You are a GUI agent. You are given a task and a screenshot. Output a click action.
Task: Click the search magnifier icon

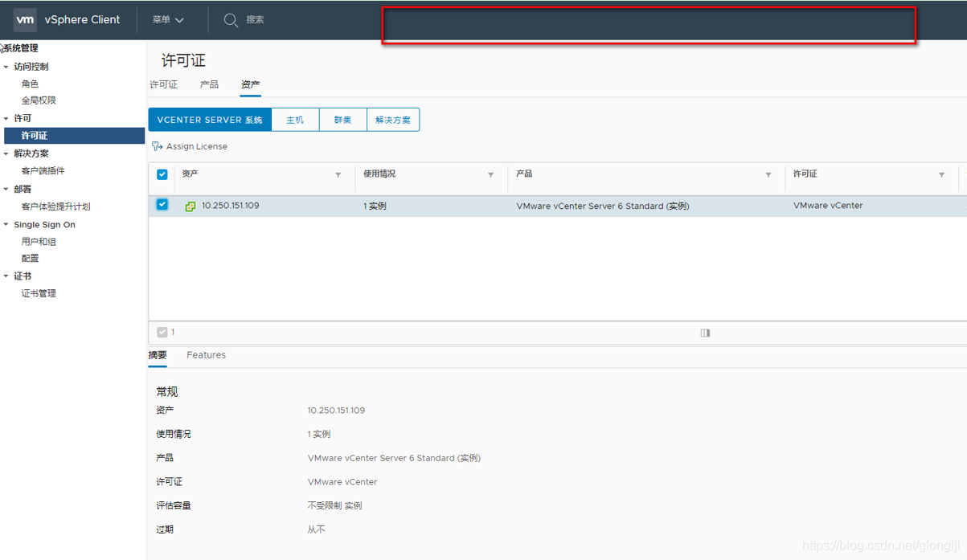[x=231, y=20]
